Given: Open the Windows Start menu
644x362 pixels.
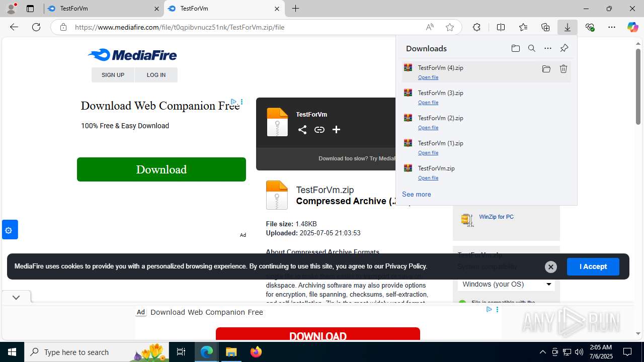Looking at the screenshot, I should 12,352.
